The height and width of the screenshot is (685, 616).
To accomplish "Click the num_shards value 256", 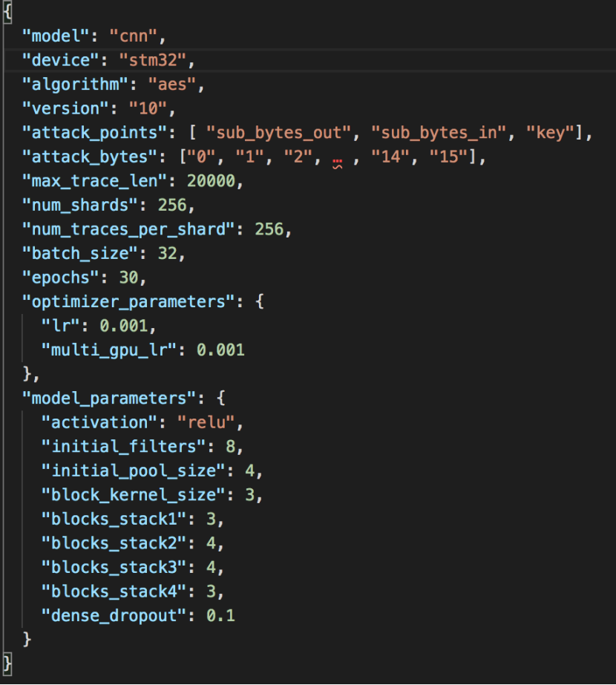I will click(x=172, y=205).
